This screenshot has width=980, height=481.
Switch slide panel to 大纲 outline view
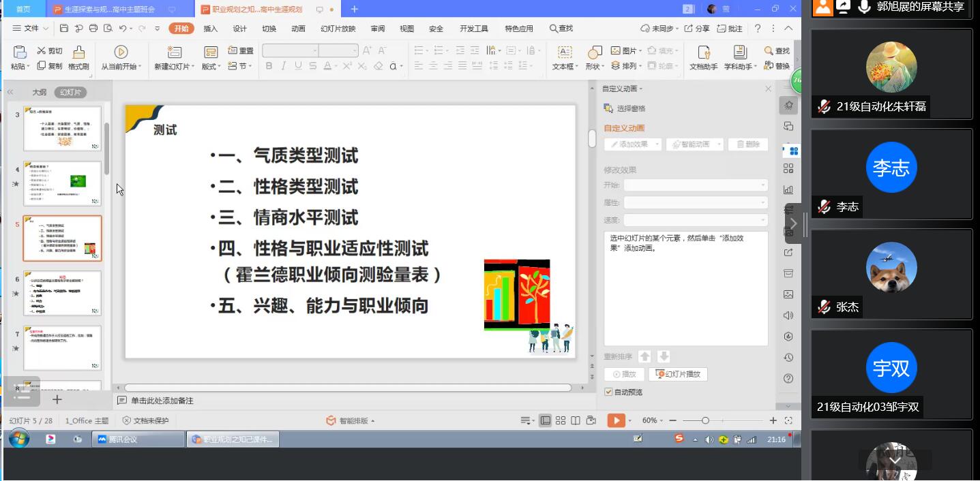(39, 93)
